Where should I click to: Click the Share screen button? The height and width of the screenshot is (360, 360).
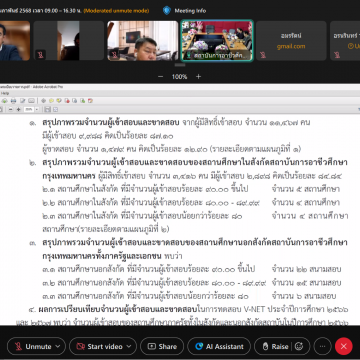click(162, 346)
